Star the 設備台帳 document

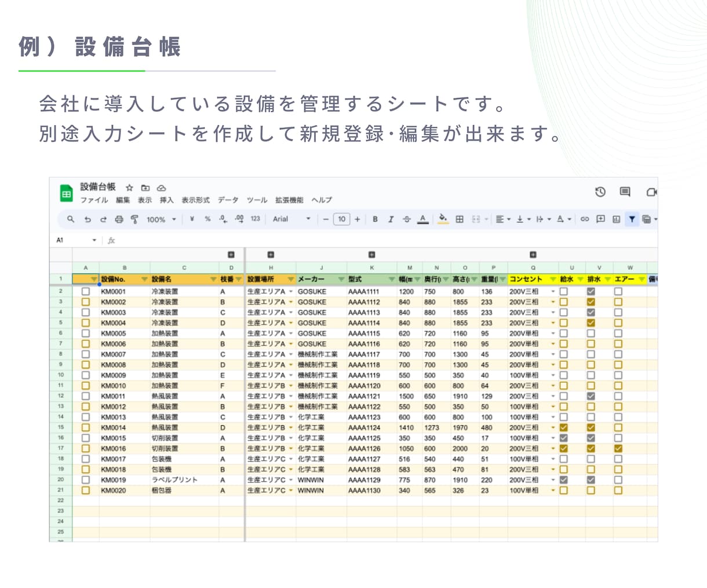[130, 188]
